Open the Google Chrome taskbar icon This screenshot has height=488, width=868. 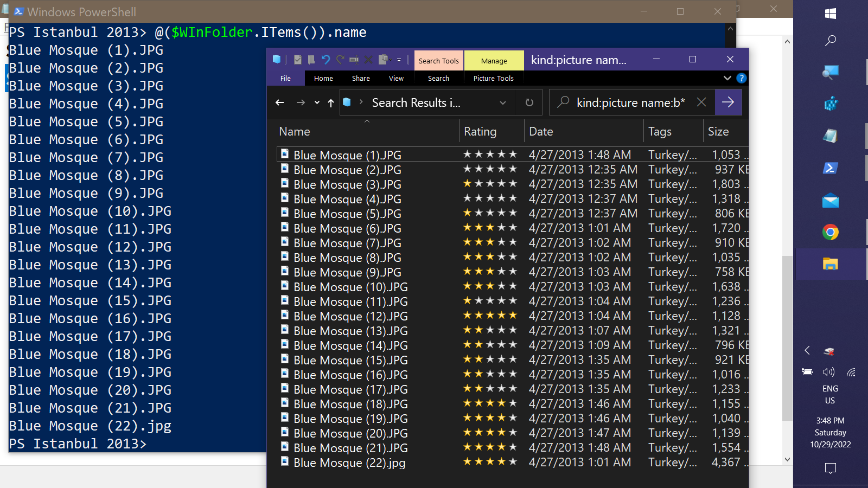coord(830,233)
